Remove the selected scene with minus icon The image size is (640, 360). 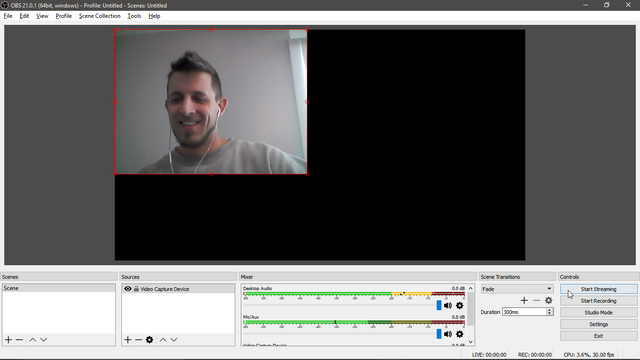point(19,340)
